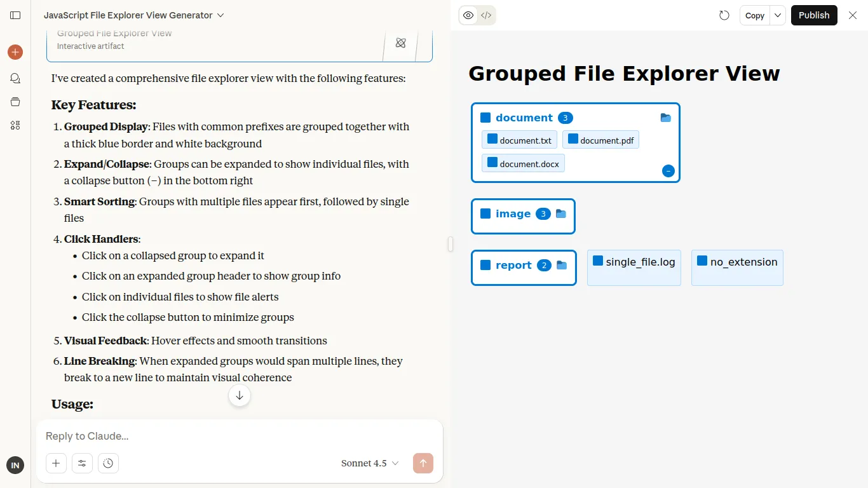Click the Copy button
The width and height of the screenshot is (868, 488).
(x=754, y=15)
